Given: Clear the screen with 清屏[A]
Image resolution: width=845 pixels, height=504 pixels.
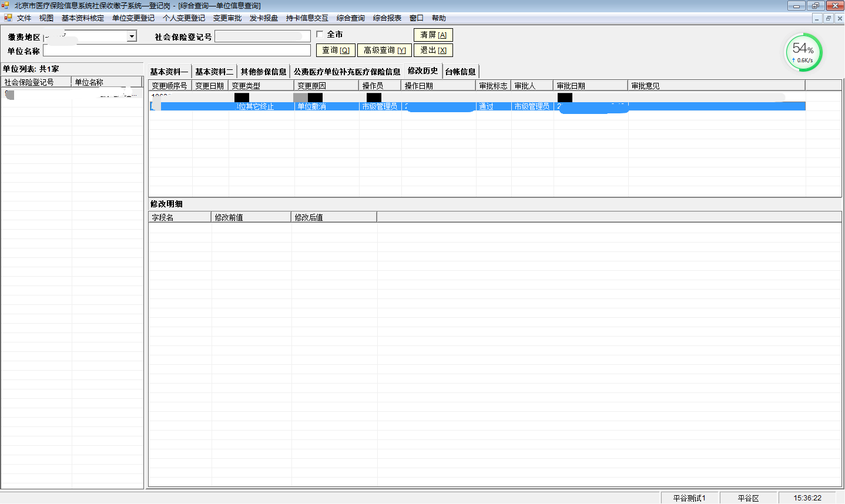Looking at the screenshot, I should pos(433,35).
